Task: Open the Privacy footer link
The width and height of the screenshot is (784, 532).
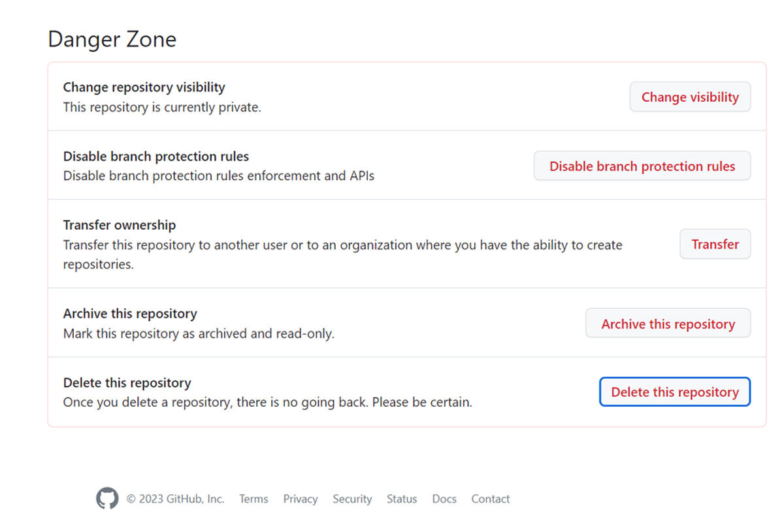Action: click(300, 499)
